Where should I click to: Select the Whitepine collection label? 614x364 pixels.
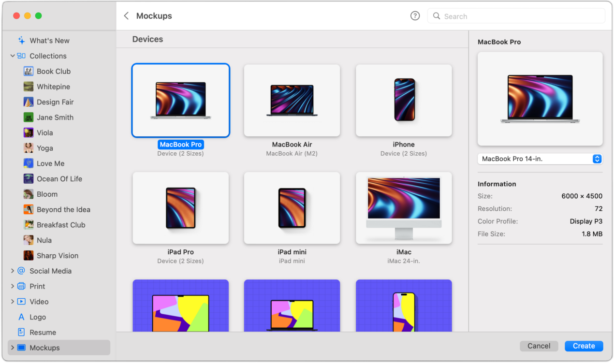53,87
